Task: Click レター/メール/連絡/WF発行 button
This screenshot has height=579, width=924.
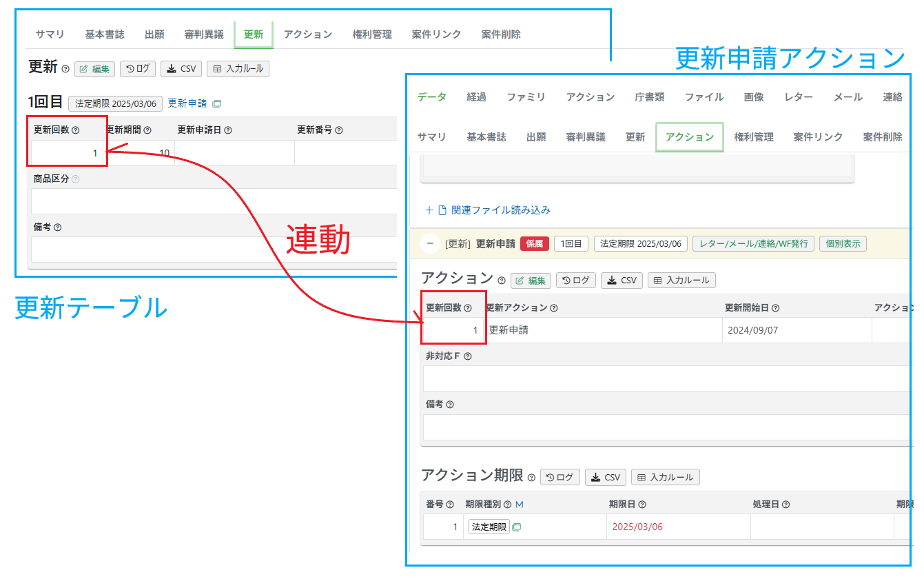Action: click(x=753, y=243)
